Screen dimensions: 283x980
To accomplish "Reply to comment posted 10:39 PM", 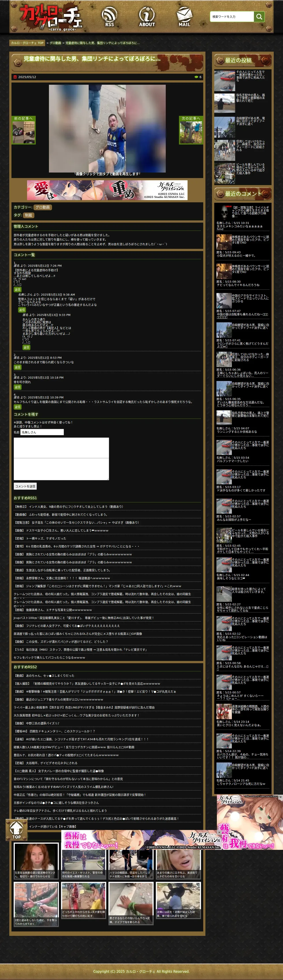I will pos(17,407).
